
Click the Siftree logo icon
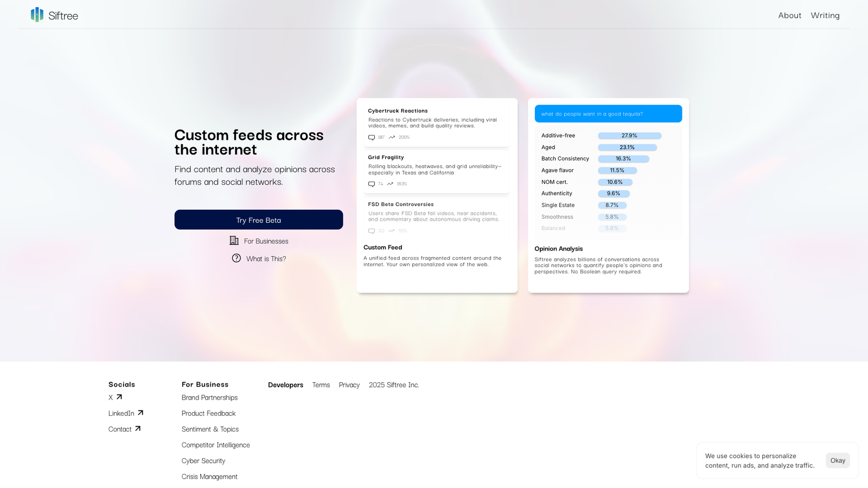point(37,15)
